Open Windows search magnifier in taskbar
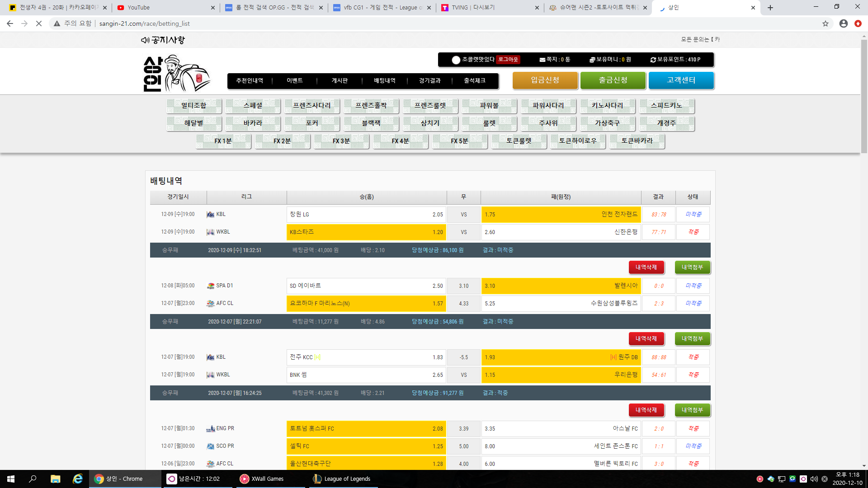The image size is (868, 488). point(33,479)
